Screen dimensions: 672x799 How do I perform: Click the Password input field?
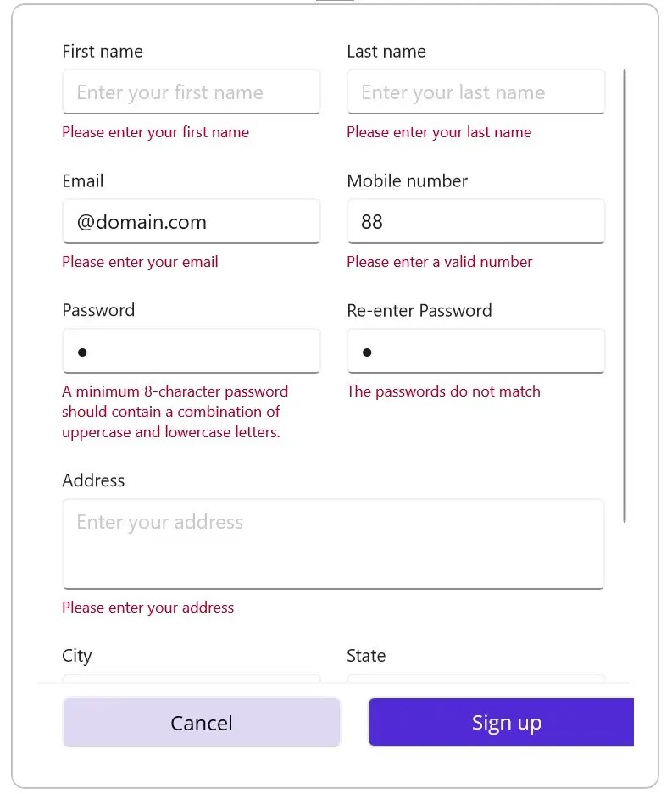pyautogui.click(x=191, y=350)
